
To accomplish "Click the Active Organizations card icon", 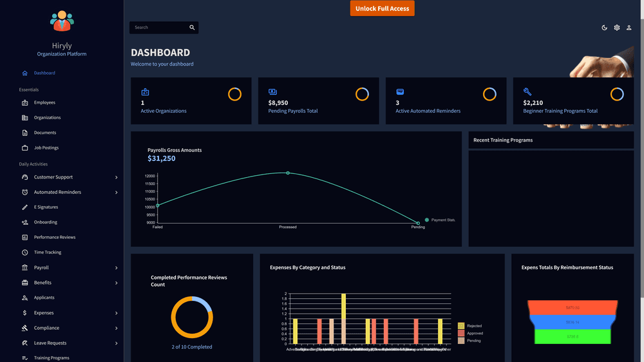I will point(145,92).
